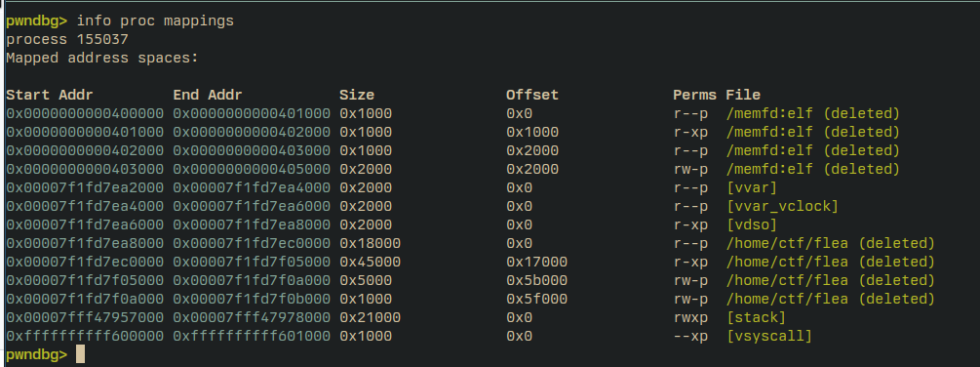Click '/memfd:elf (deleted)' in the r-xp row
Image resolution: width=980 pixels, height=367 pixels.
point(813,133)
